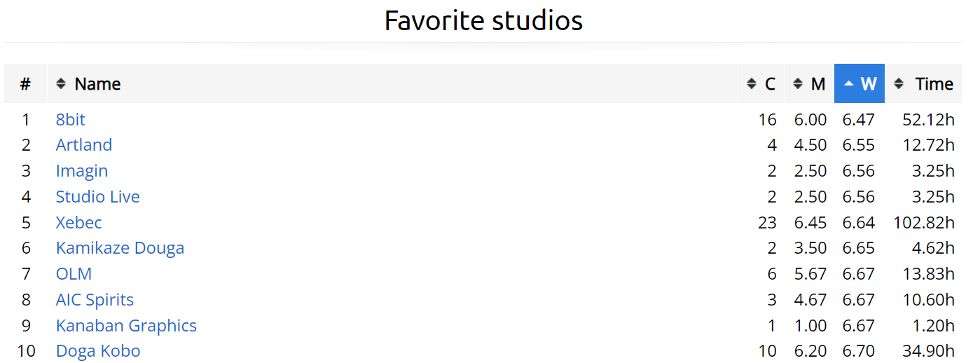Click the sort arrows beside M column

[797, 84]
